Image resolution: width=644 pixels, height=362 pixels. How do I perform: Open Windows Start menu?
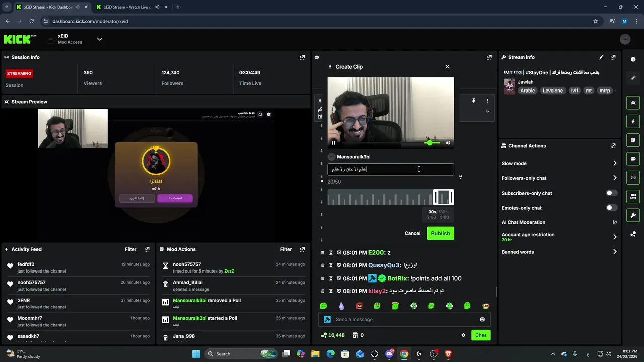(196, 354)
